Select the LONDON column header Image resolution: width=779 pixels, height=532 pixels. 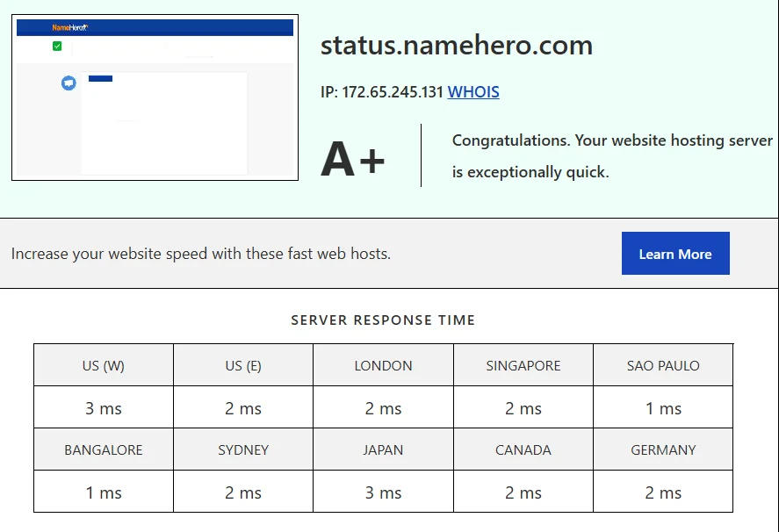[x=383, y=364]
